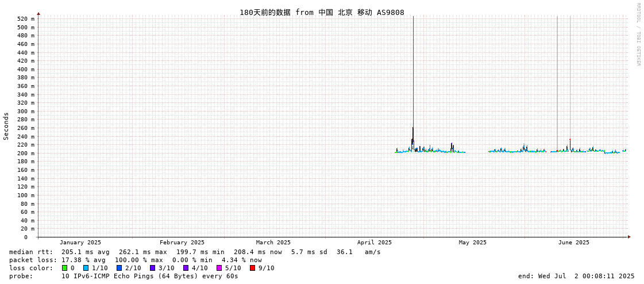The height and width of the screenshot is (284, 644).
Task: Select the IPv6-ICMP Echo Pings probe description
Action: click(149, 276)
